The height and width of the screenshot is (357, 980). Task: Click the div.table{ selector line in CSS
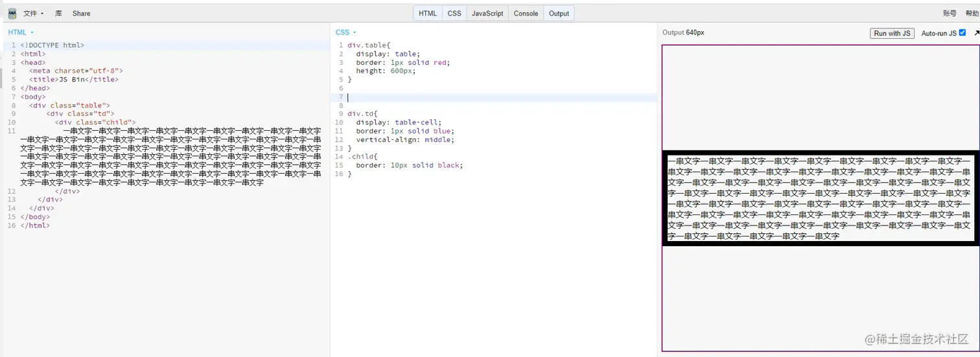coord(369,45)
